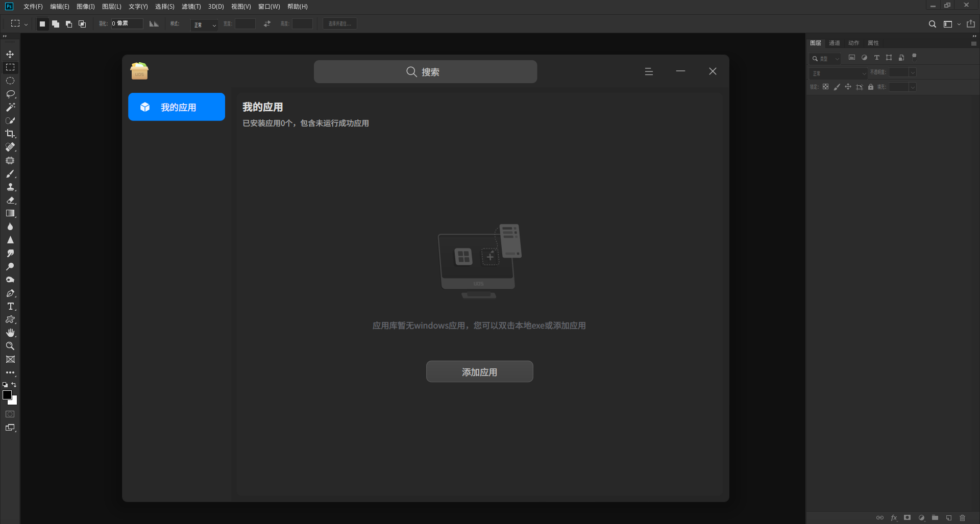The width and height of the screenshot is (980, 524).
Task: Toggle the lock all layer icon
Action: click(871, 87)
